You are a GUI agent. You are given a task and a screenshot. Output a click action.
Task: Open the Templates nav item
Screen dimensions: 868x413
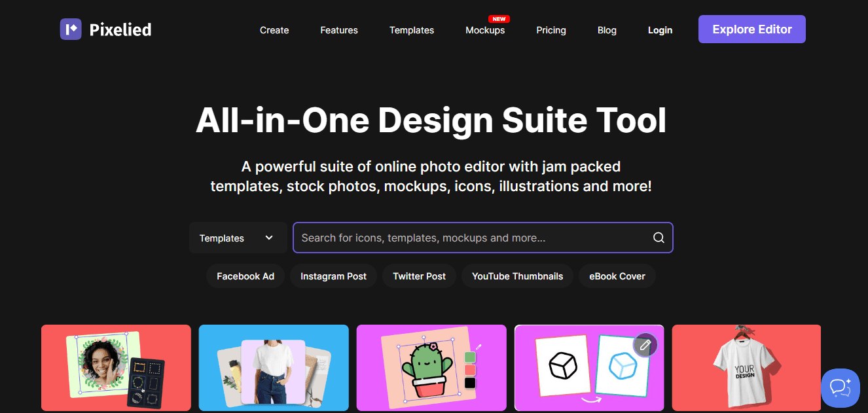(x=412, y=30)
